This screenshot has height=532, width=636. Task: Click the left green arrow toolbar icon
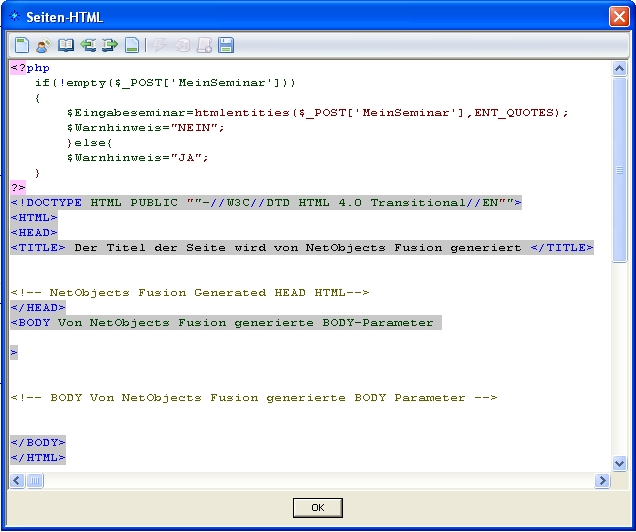(88, 45)
